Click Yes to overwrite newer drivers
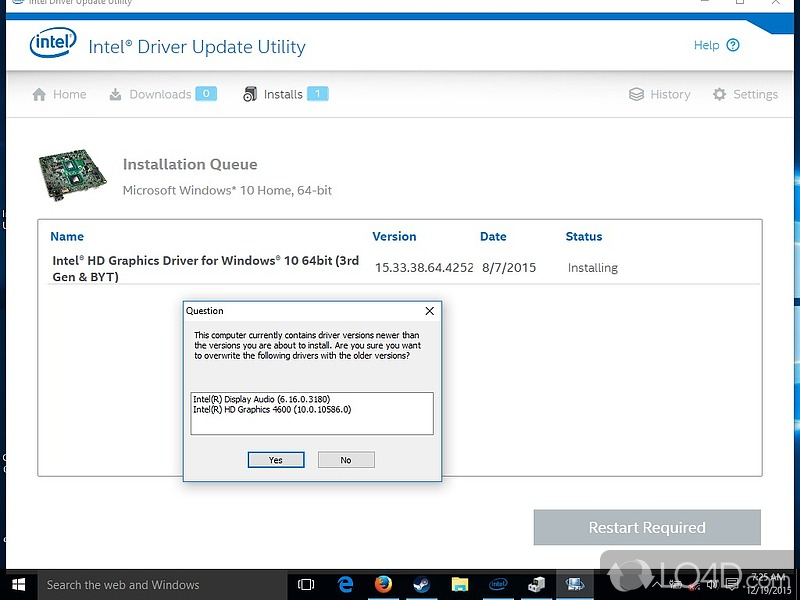 pyautogui.click(x=276, y=460)
